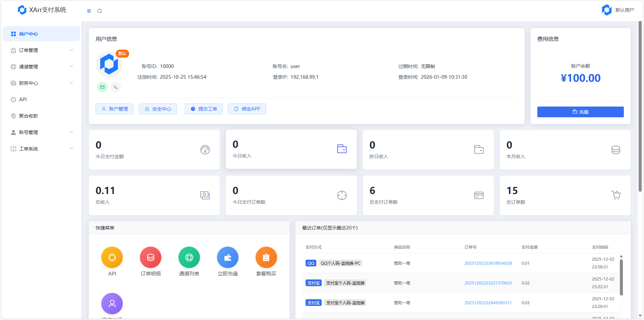
Task: Click the 充值 recharge button
Action: click(580, 112)
